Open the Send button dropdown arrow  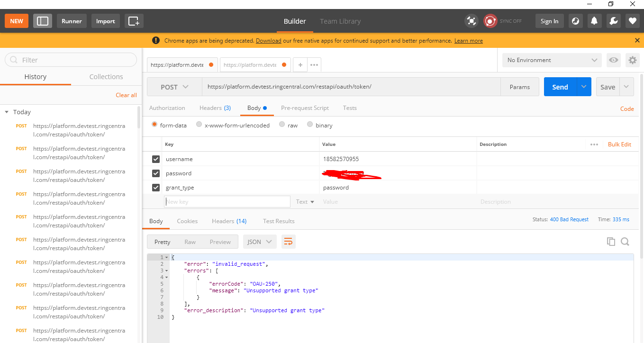click(584, 87)
